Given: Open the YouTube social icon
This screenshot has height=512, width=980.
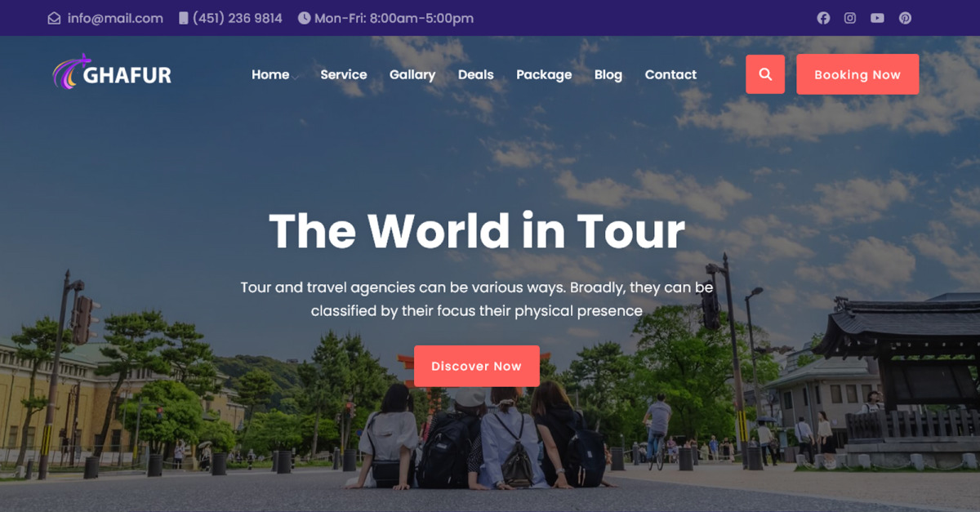Looking at the screenshot, I should tap(877, 18).
